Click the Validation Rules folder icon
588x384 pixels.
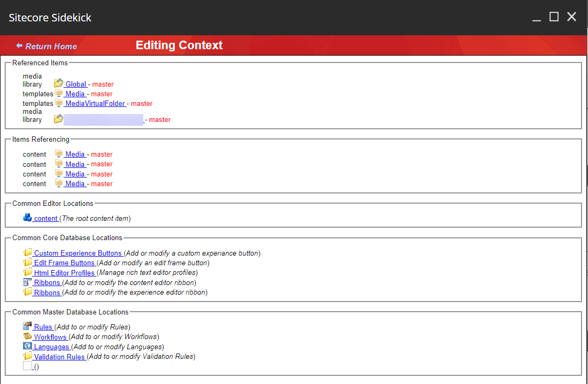[x=28, y=356]
